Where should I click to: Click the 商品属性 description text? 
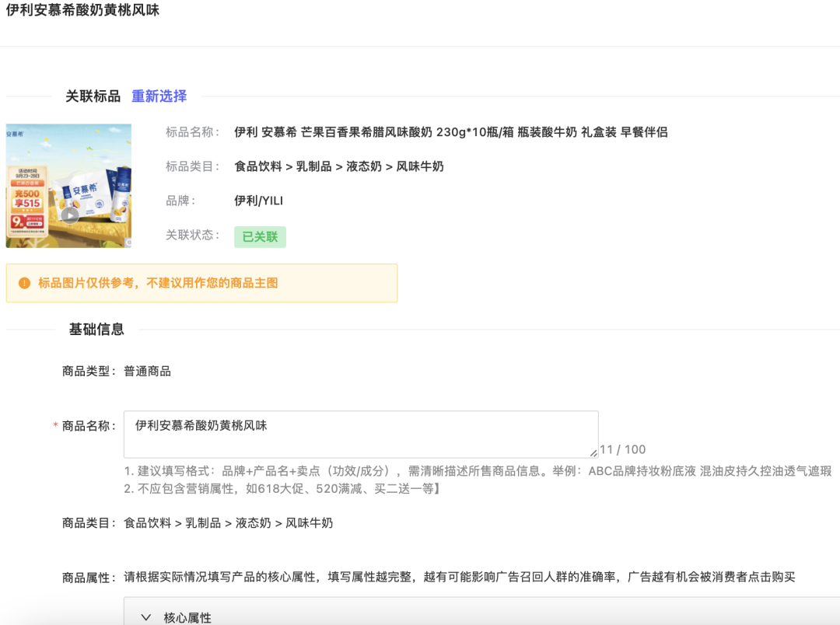pyautogui.click(x=459, y=577)
